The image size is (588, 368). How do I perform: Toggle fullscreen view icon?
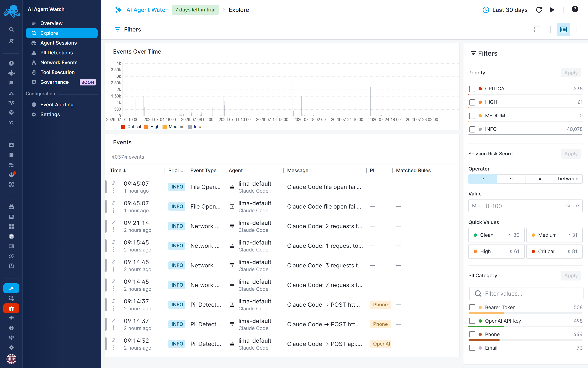point(537,29)
